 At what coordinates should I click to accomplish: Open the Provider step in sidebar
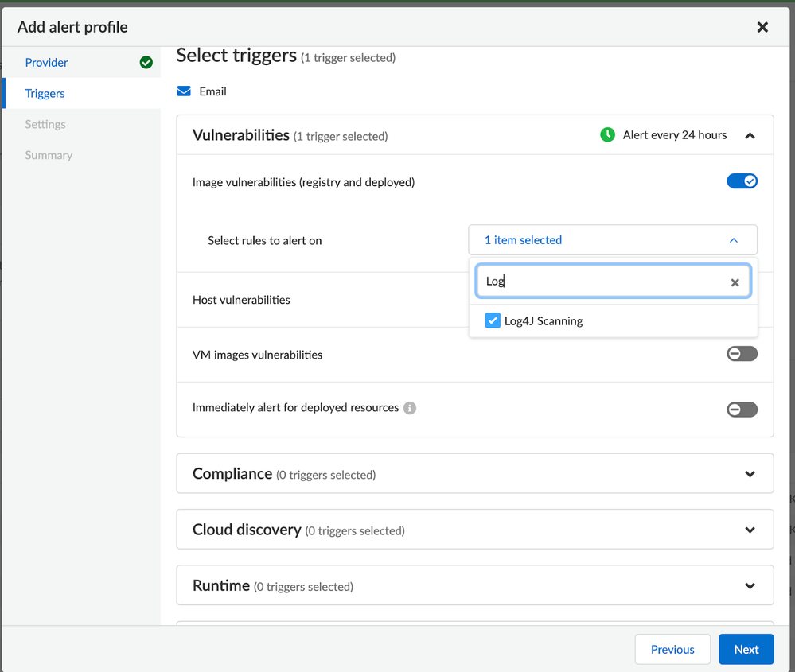pos(47,62)
